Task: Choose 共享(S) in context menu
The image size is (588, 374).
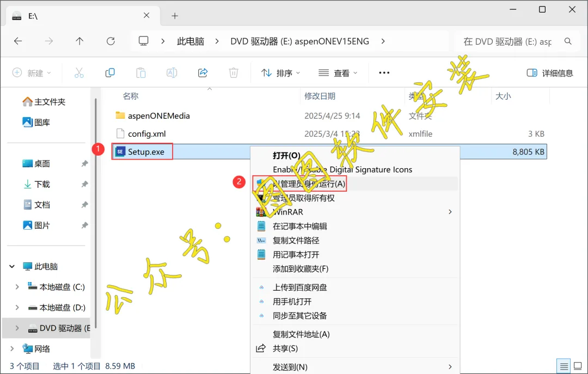Action: pyautogui.click(x=285, y=348)
